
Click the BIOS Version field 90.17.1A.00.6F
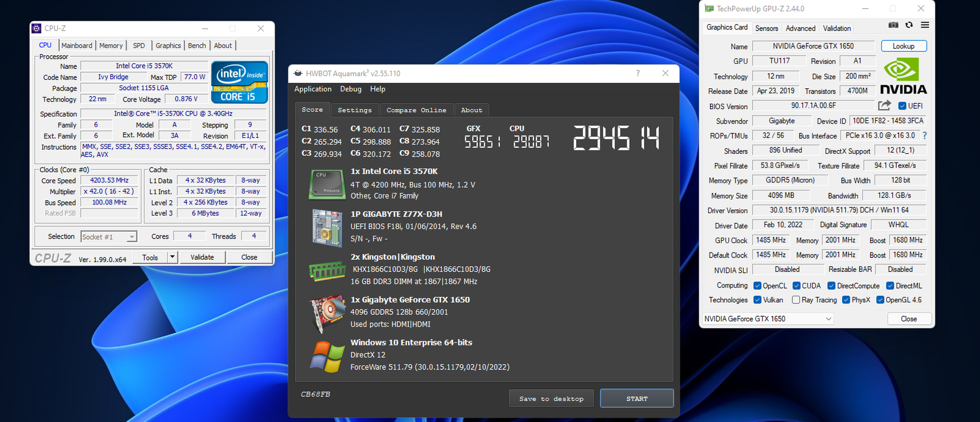coord(814,106)
